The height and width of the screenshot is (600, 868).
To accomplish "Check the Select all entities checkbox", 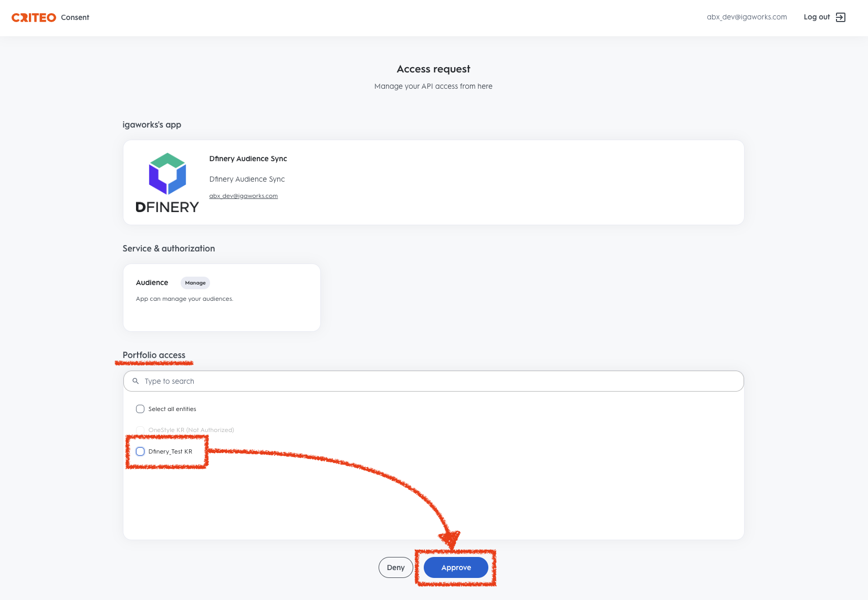I will [140, 409].
